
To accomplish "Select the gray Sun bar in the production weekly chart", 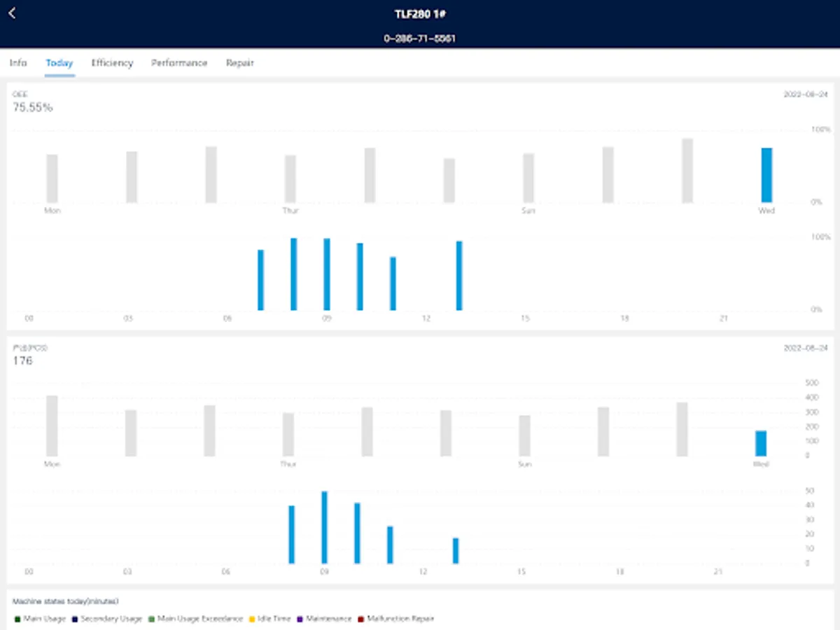I will (525, 436).
